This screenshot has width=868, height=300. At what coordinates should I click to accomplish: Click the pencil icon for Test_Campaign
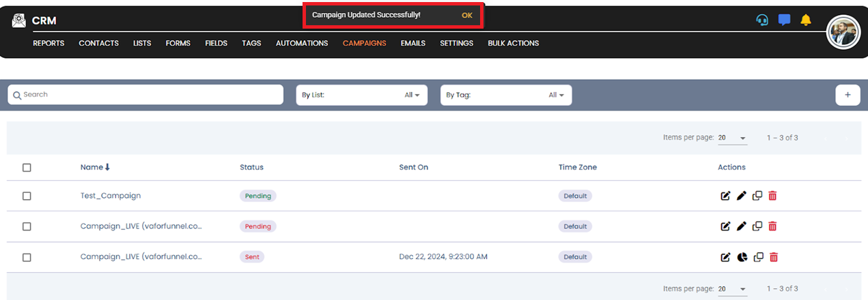[742, 196]
